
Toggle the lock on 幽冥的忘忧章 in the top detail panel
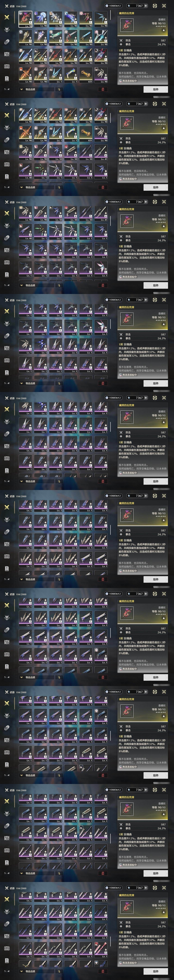[163, 30]
